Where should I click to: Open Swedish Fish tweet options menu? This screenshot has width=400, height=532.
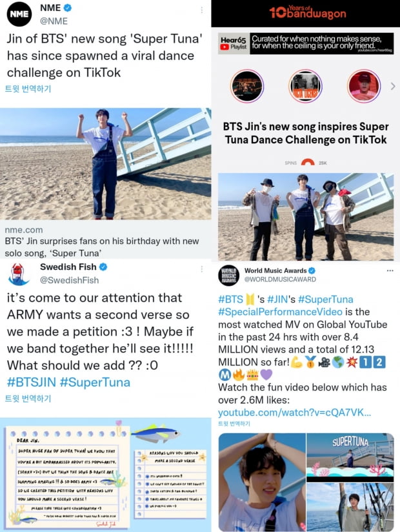[202, 269]
